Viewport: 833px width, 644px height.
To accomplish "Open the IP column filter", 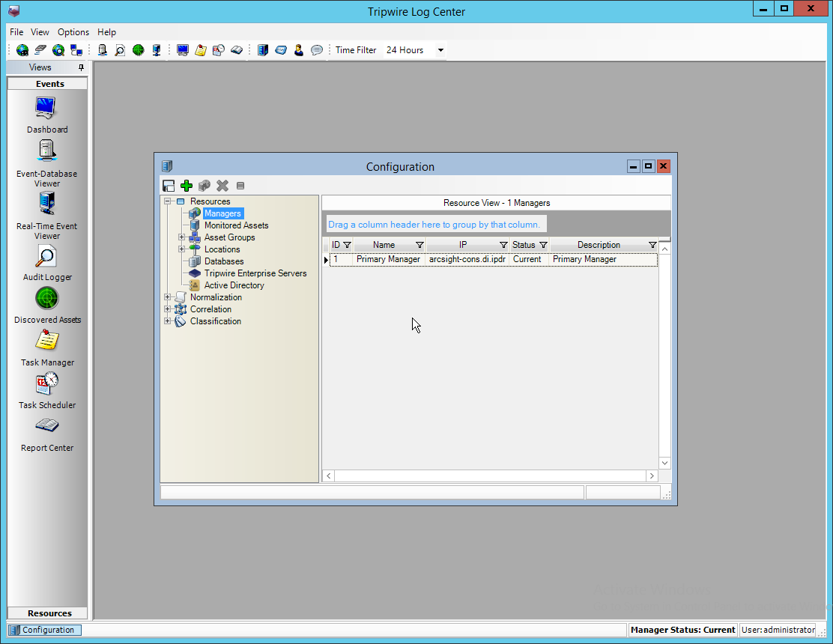I will point(503,245).
